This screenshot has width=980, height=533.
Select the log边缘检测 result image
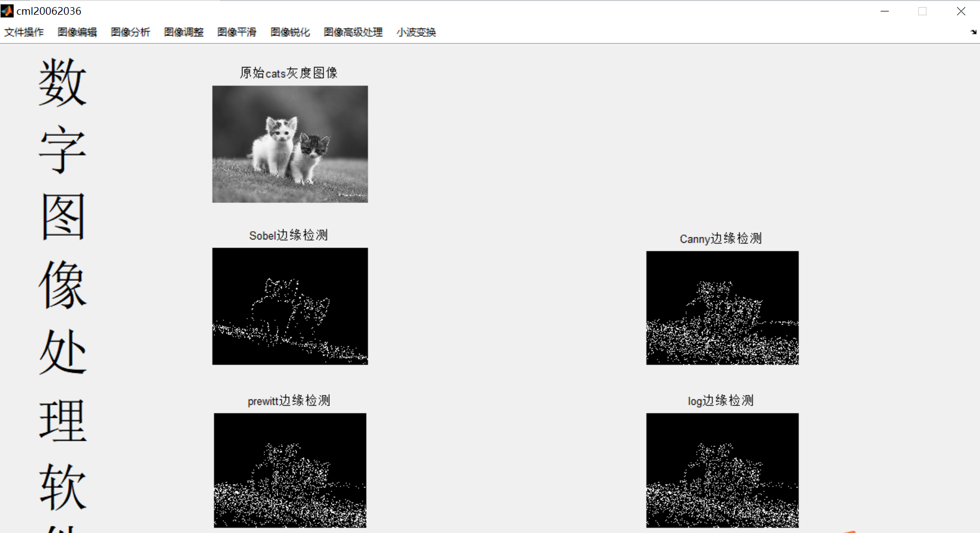pyautogui.click(x=722, y=470)
